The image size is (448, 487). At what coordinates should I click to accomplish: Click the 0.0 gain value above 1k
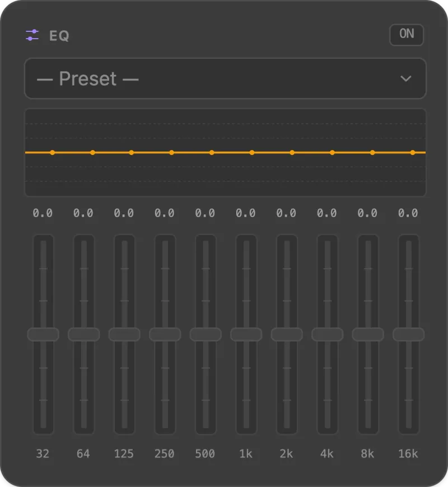point(245,213)
